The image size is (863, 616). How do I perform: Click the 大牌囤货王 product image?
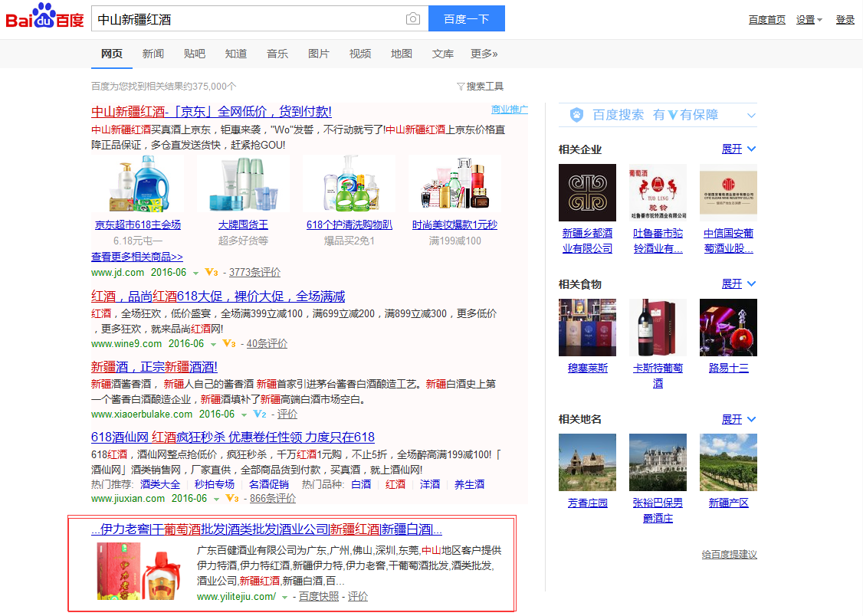point(243,184)
